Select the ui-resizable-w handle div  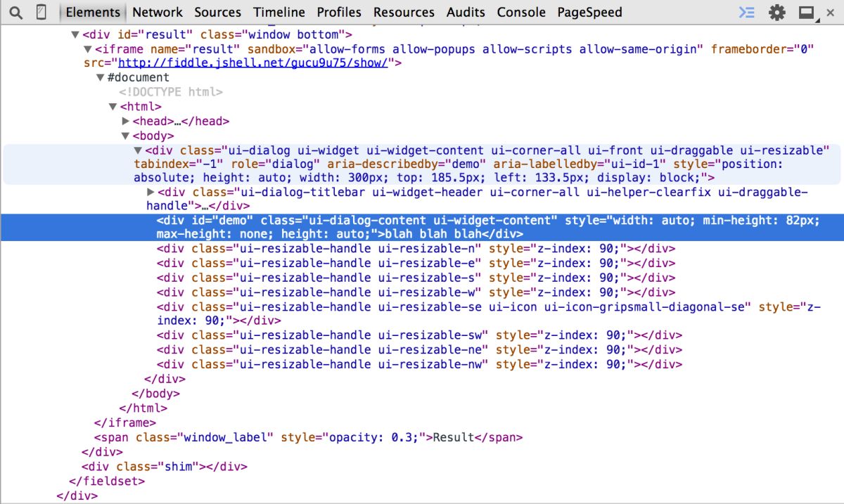tap(416, 292)
